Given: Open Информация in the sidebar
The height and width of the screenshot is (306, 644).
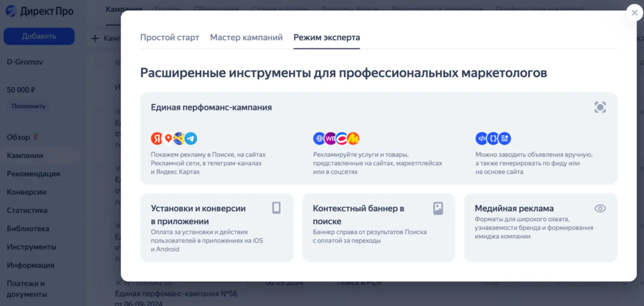Looking at the screenshot, I should point(31,265).
